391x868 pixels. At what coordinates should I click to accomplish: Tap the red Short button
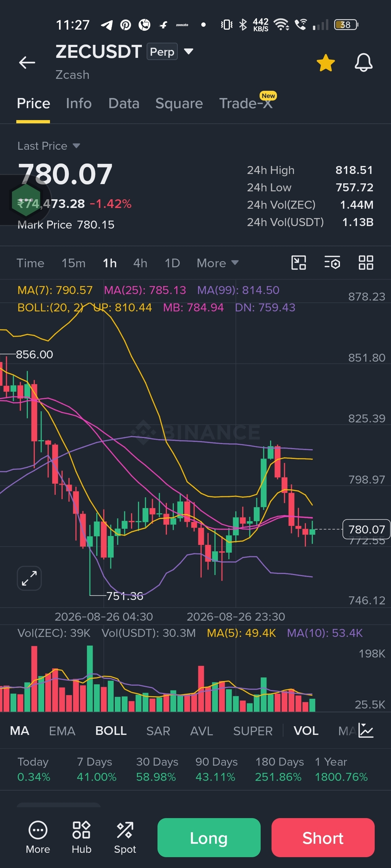click(323, 838)
